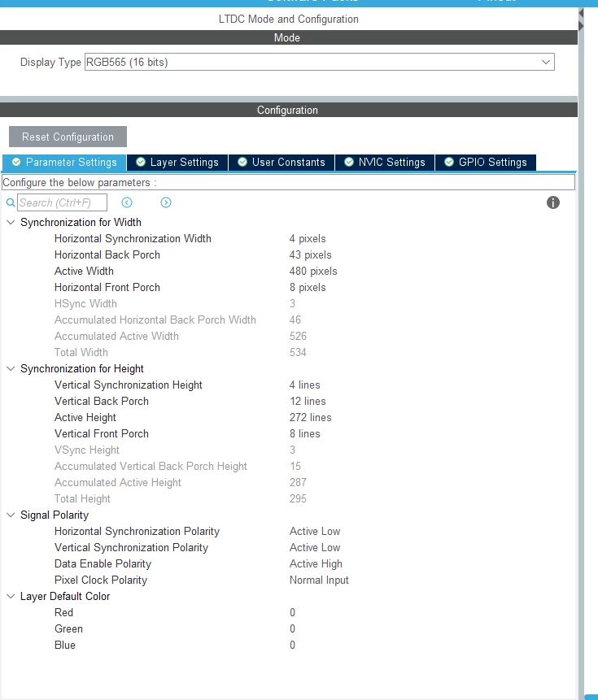Image resolution: width=598 pixels, height=700 pixels.
Task: Change Horizontal Synchronization Polarity Active Low value
Action: (315, 531)
